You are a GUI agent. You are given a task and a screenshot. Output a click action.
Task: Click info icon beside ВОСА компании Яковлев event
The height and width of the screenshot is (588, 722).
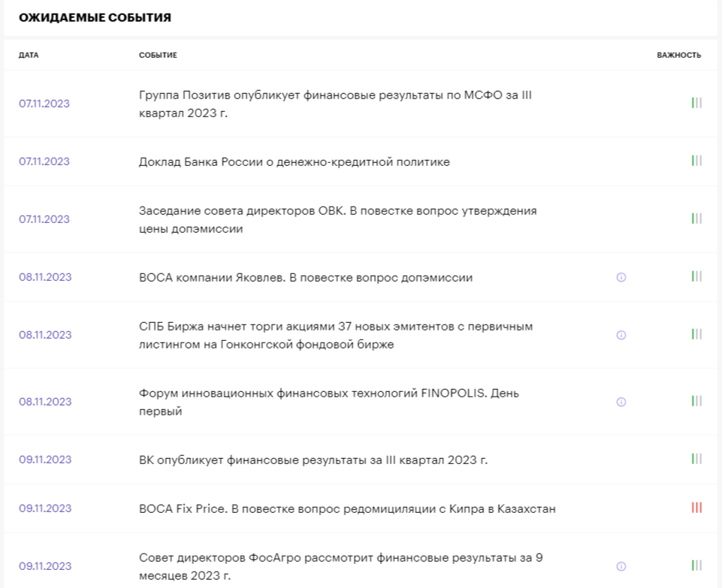621,277
